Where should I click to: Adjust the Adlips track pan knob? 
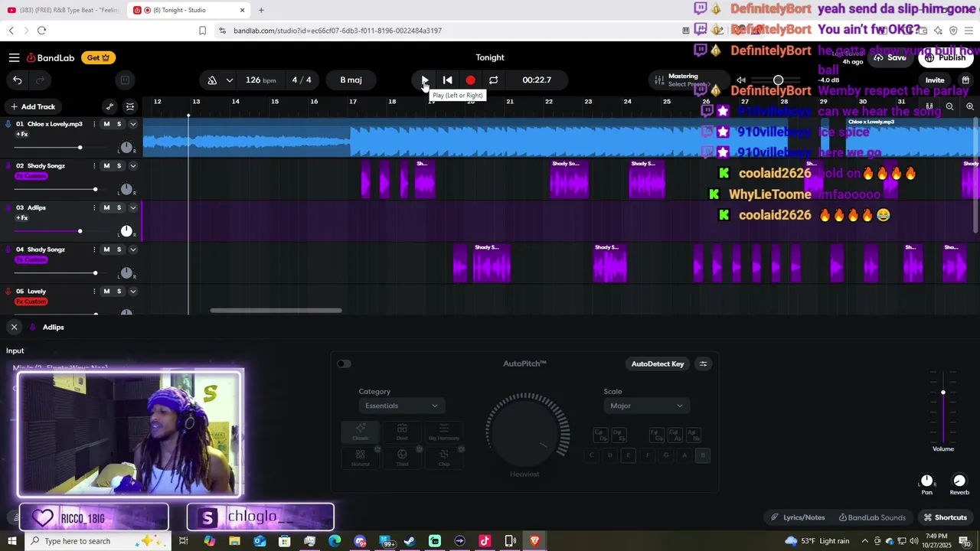(x=126, y=231)
